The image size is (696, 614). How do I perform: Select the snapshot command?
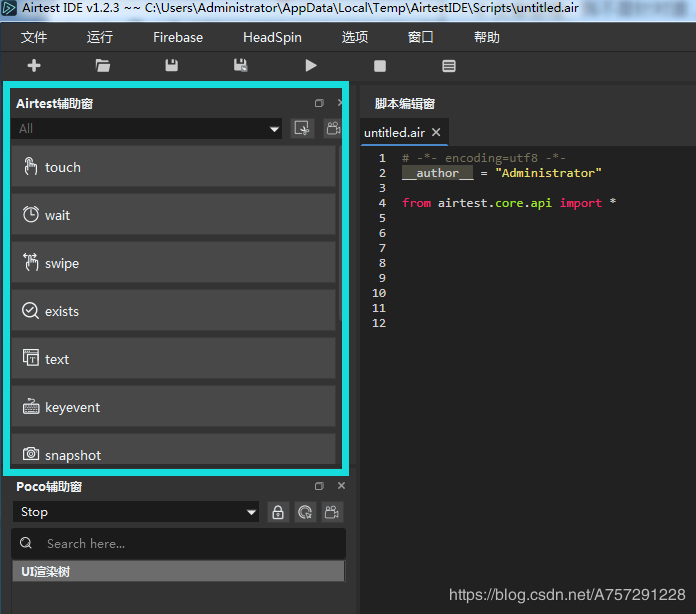coord(173,449)
